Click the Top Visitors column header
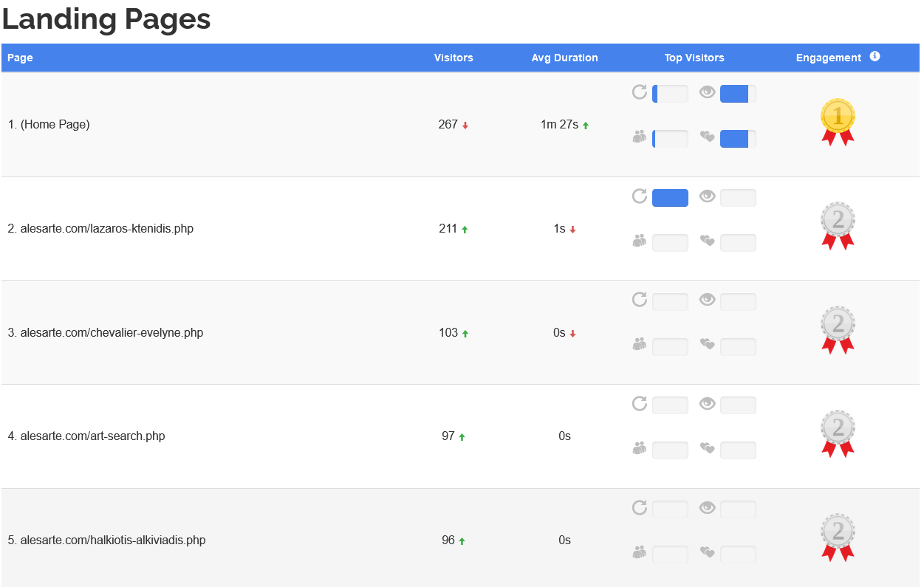This screenshot has width=924, height=587. click(694, 58)
